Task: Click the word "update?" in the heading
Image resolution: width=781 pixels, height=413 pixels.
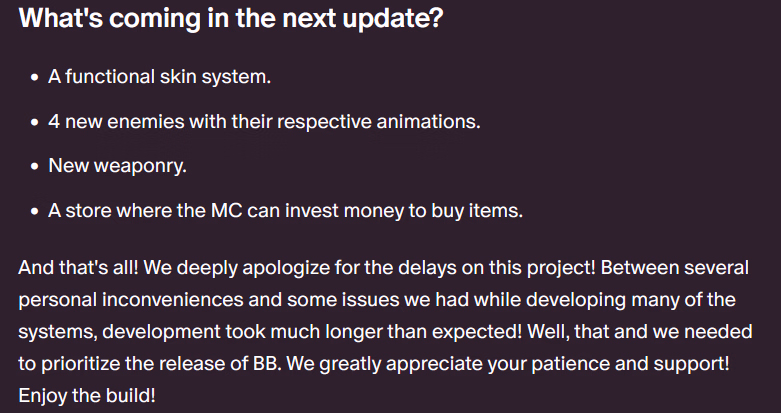Action: [x=400, y=20]
